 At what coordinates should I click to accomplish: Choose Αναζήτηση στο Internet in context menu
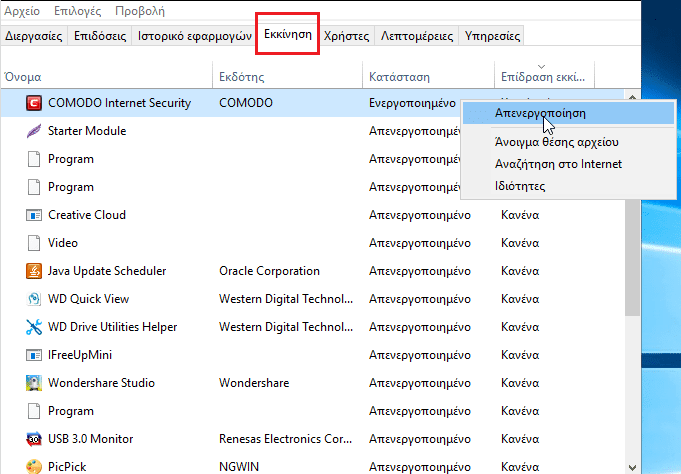click(x=568, y=164)
